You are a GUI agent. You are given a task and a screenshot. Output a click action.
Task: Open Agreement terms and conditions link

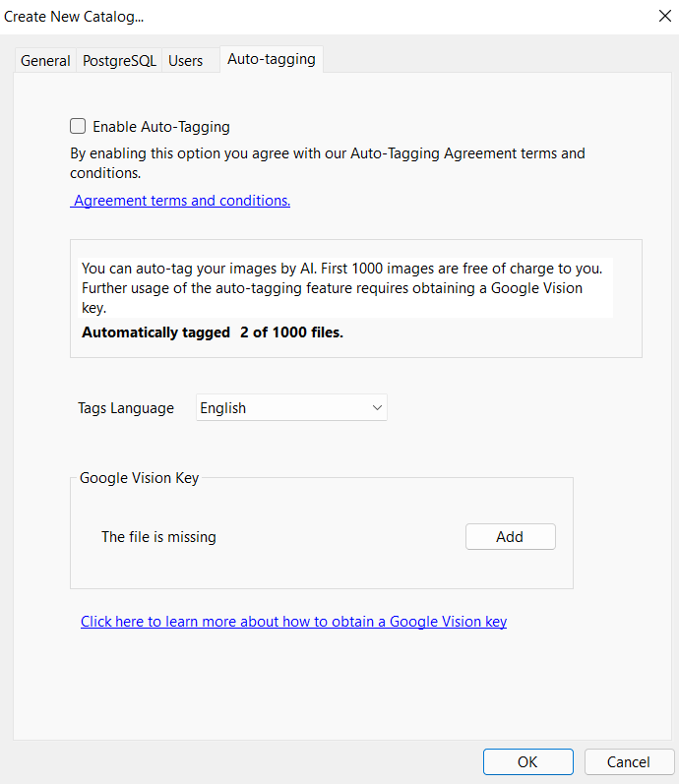(x=181, y=201)
